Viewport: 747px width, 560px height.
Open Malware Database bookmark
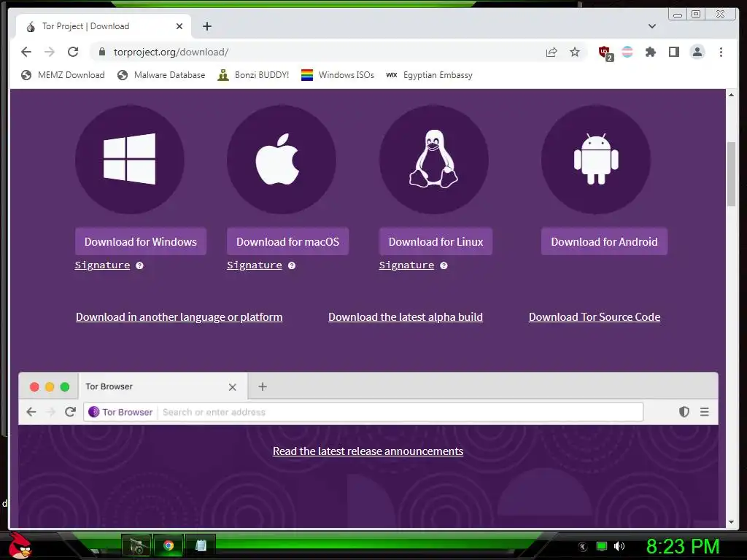point(161,75)
